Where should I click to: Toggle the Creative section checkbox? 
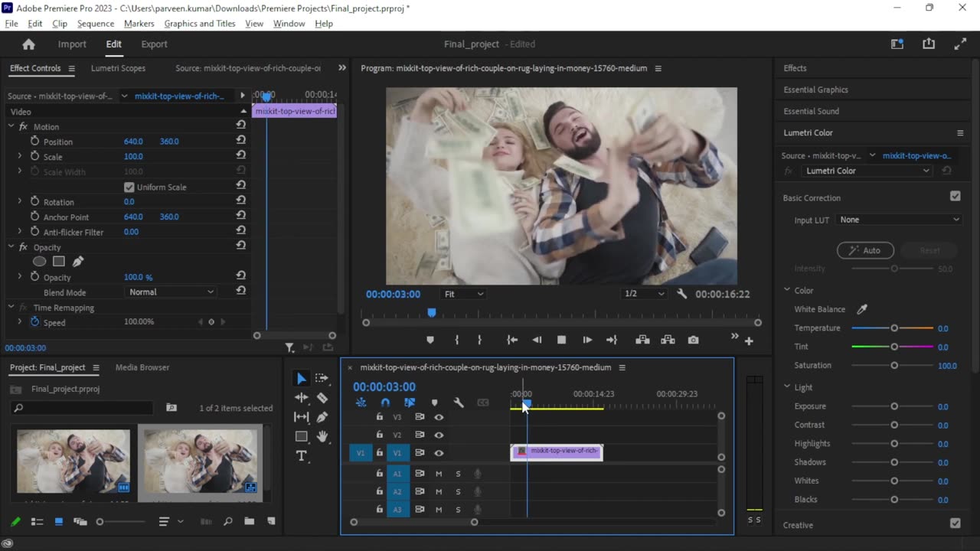click(x=955, y=523)
